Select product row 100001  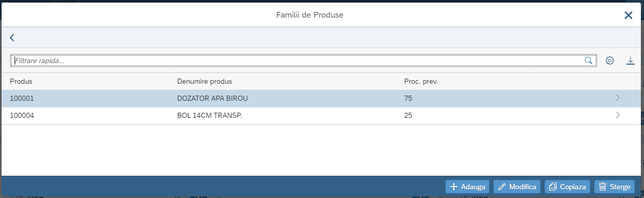tap(321, 98)
